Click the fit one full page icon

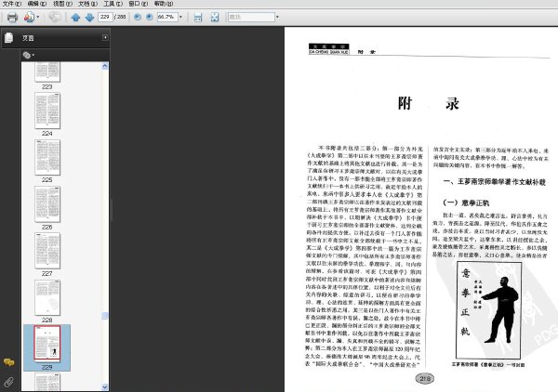[215, 17]
